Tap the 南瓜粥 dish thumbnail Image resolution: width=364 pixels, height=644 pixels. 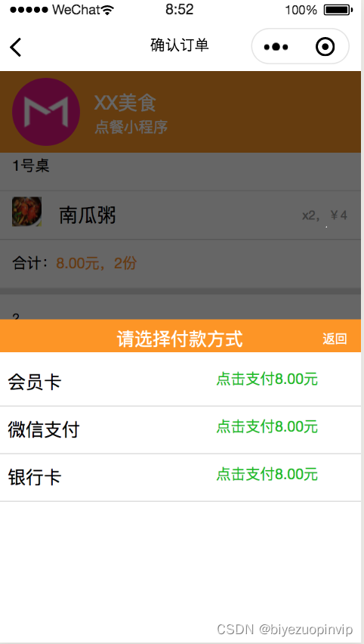26,212
